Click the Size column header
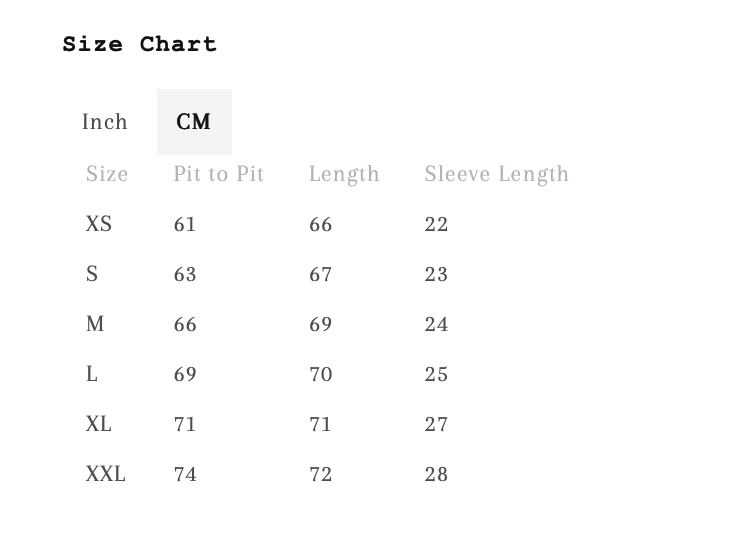The height and width of the screenshot is (534, 742). coord(107,174)
